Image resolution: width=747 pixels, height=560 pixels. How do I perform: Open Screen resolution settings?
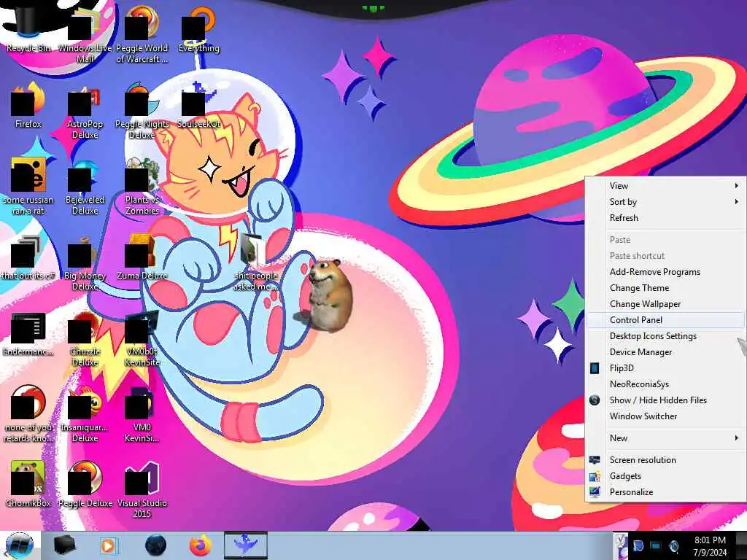point(665,460)
